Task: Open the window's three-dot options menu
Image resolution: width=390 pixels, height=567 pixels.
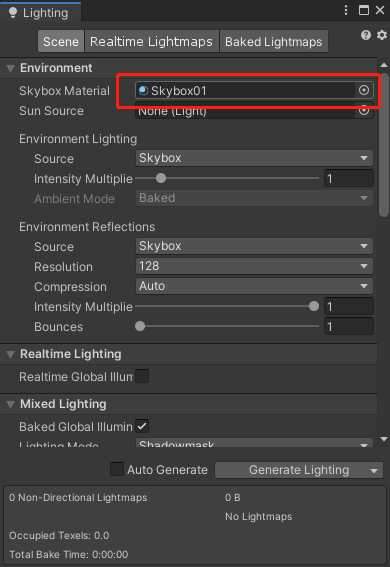Action: click(346, 10)
